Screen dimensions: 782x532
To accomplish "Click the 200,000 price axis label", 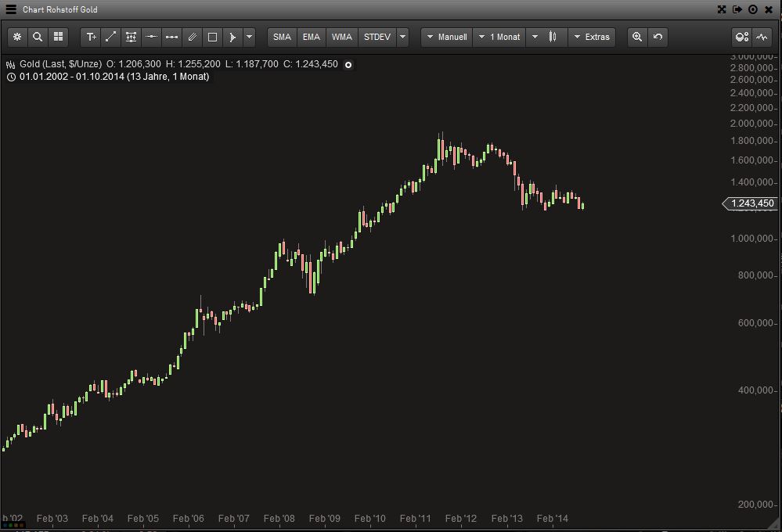I will [x=757, y=505].
